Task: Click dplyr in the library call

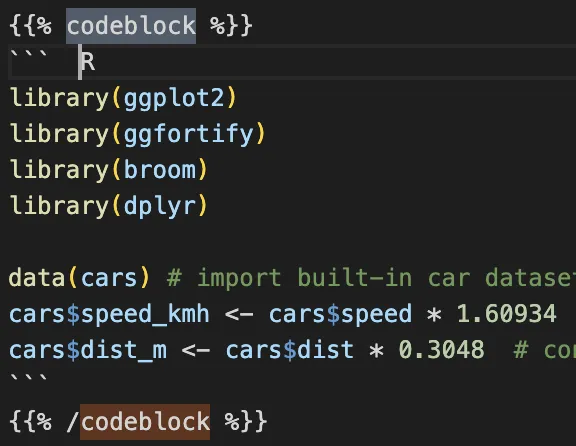Action: pyautogui.click(x=160, y=206)
